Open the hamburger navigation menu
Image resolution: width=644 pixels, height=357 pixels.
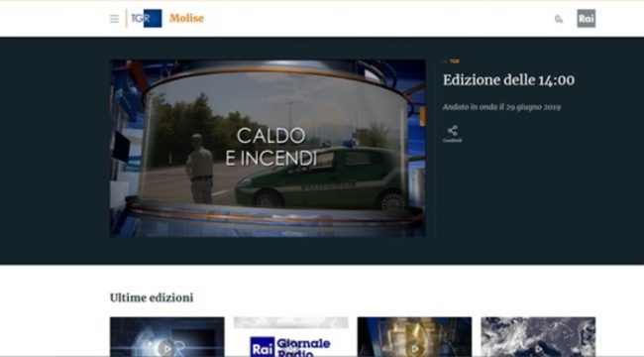[114, 19]
